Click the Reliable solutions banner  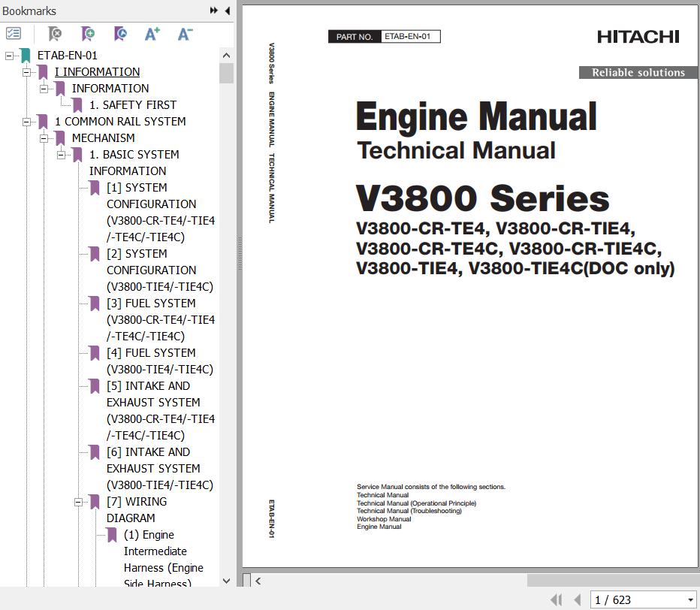(638, 72)
